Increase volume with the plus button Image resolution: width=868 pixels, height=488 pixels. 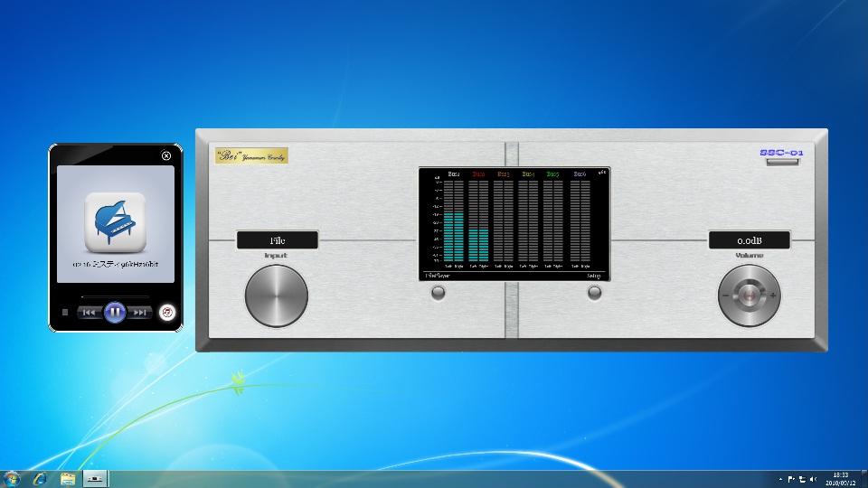[x=774, y=296]
